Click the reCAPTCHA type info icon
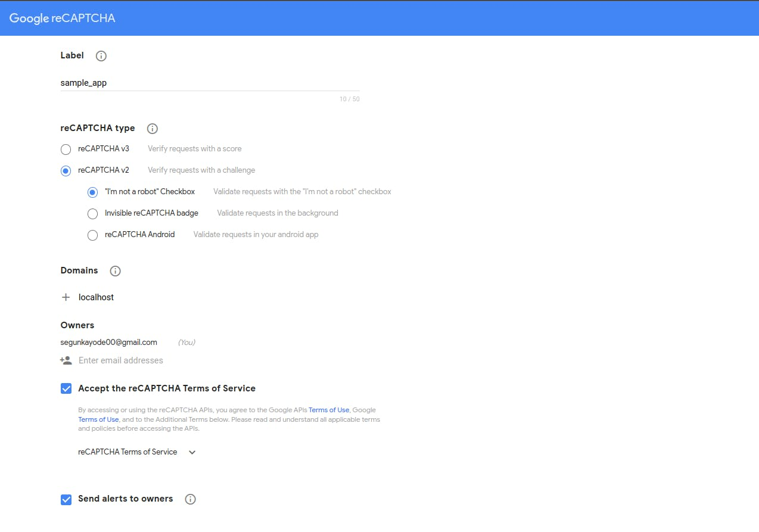Viewport: 759px width, 532px height. point(152,129)
